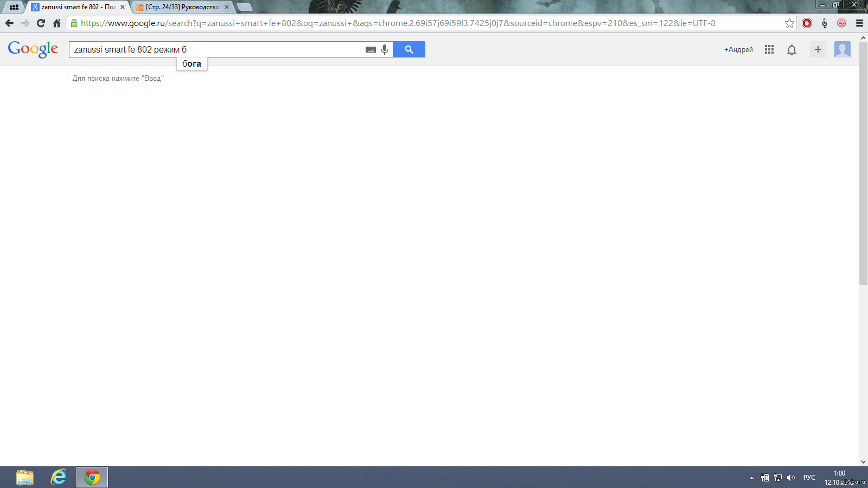This screenshot has width=868, height=488.
Task: Show hidden system tray icons
Action: [751, 478]
